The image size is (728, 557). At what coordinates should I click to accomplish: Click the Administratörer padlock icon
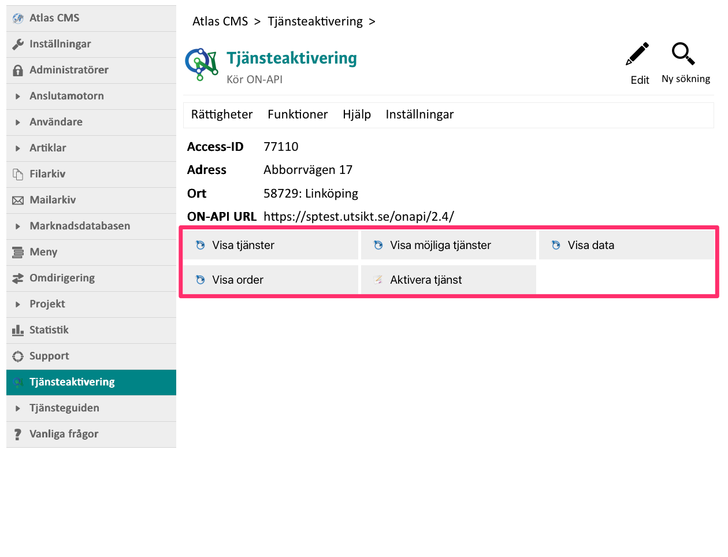click(18, 70)
